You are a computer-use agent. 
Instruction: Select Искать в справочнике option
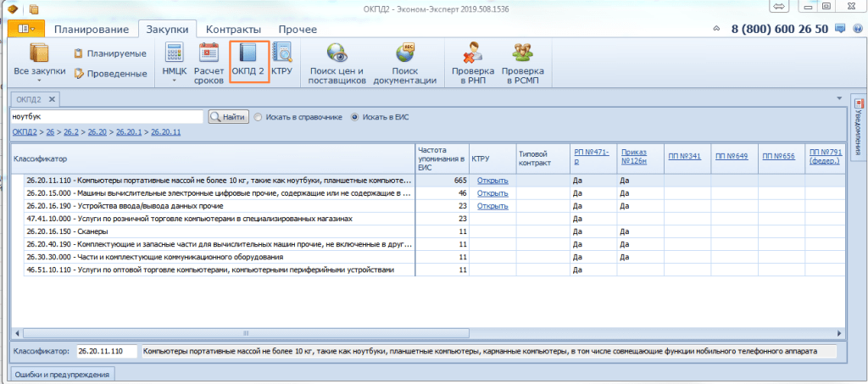click(x=298, y=117)
